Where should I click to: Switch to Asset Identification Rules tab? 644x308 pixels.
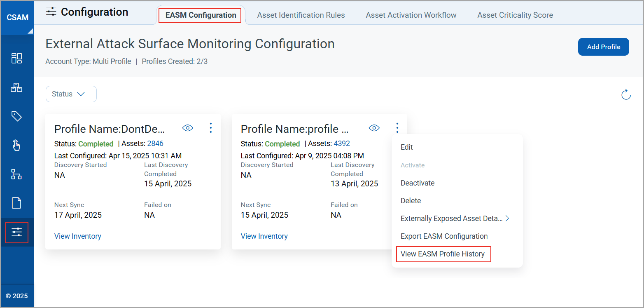[x=301, y=15]
